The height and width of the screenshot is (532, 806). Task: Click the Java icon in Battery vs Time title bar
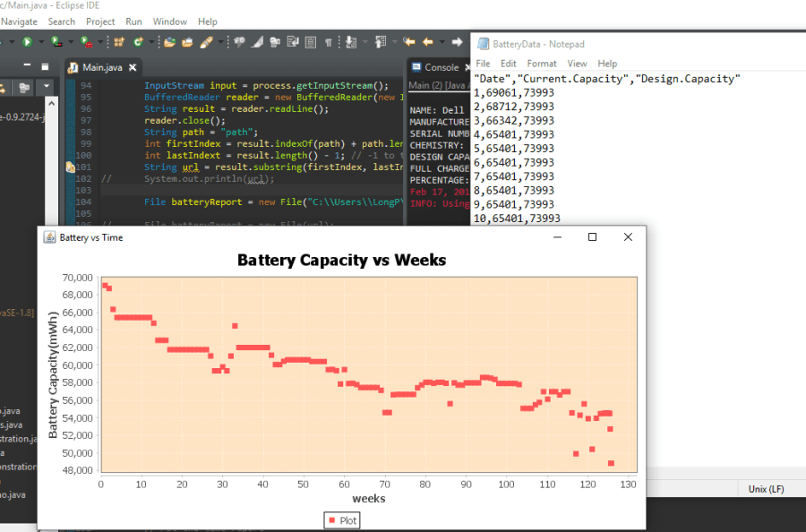point(49,237)
